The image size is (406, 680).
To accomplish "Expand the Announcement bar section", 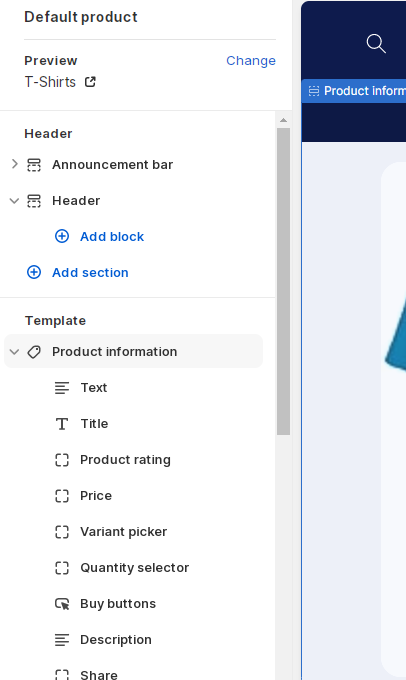I will point(14,164).
